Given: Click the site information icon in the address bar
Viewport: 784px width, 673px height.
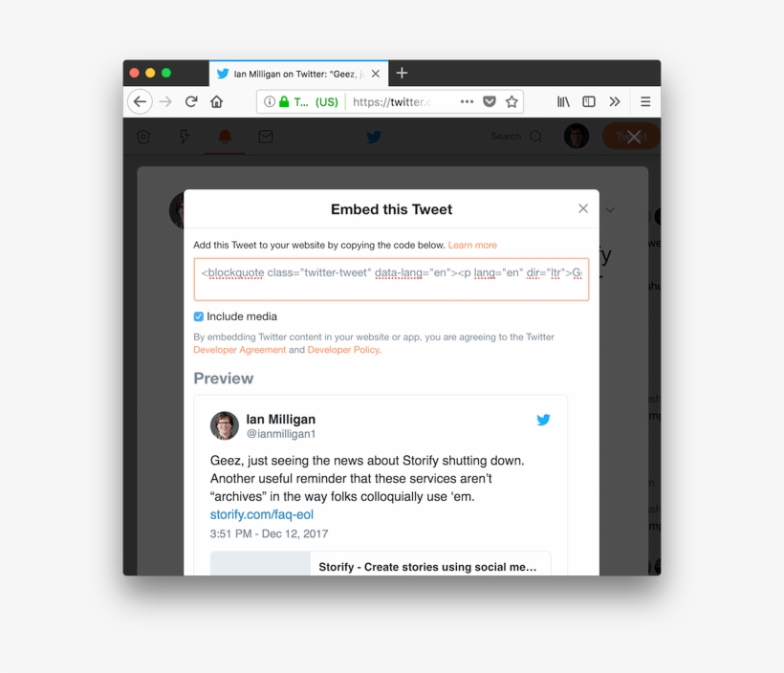Looking at the screenshot, I should (269, 102).
